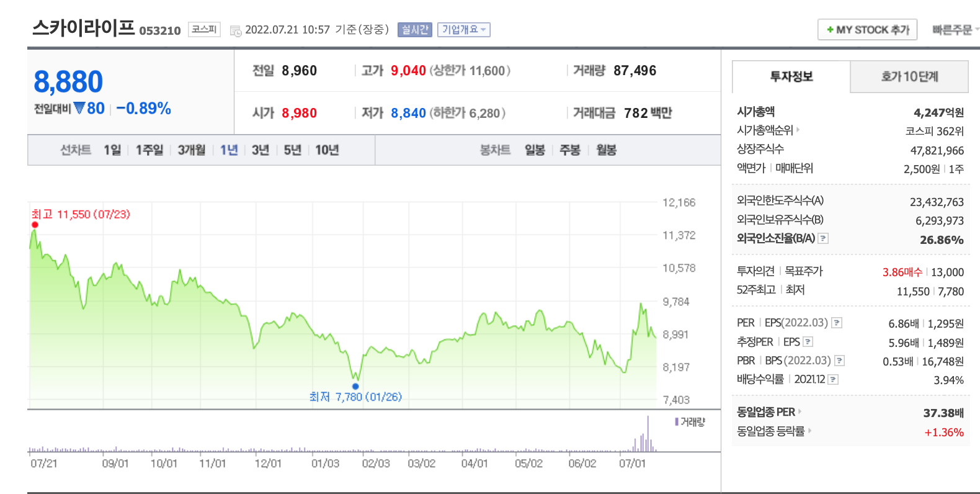Open the 기업개요 dropdown
The height and width of the screenshot is (494, 980).
click(463, 30)
